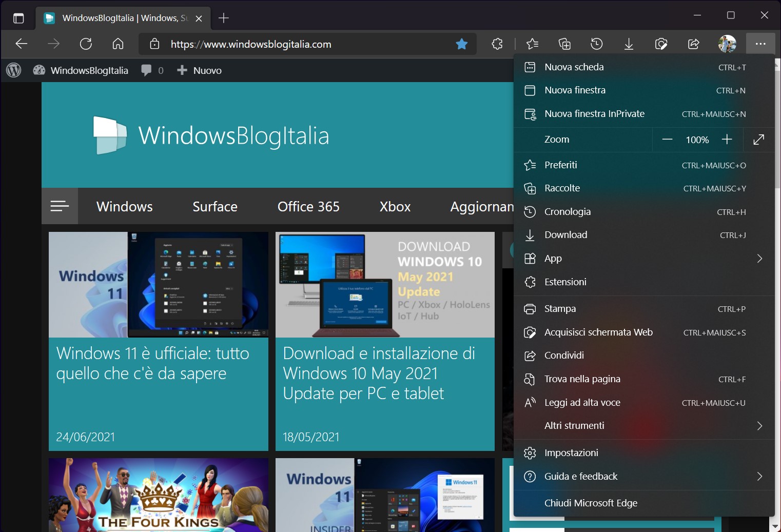Expand the App submenu
Viewport: 781px width, 532px height.
644,259
